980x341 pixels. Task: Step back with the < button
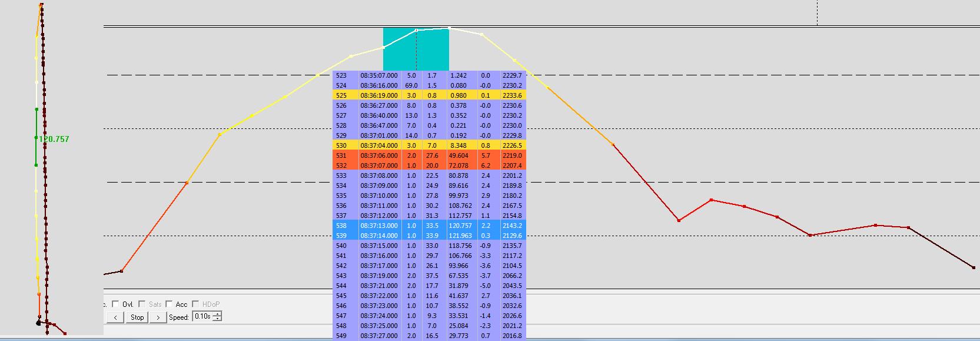(x=115, y=317)
